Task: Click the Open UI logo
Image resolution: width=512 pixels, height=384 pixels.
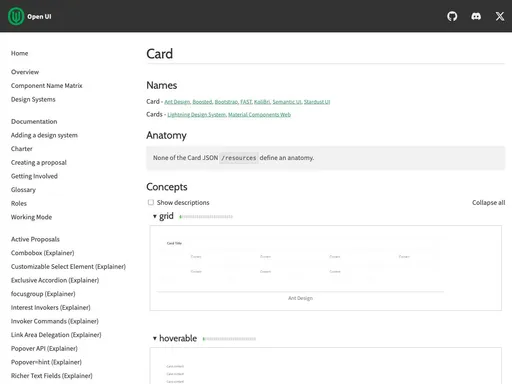Action: tap(30, 16)
